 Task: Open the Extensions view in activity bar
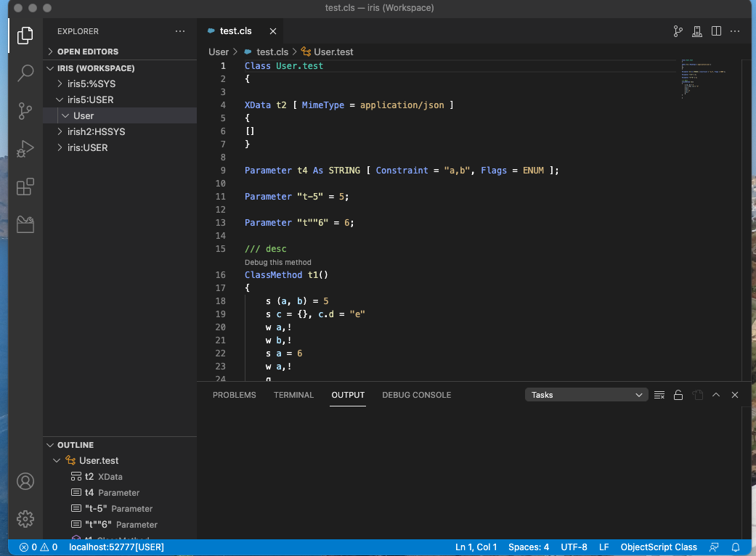tap(25, 187)
